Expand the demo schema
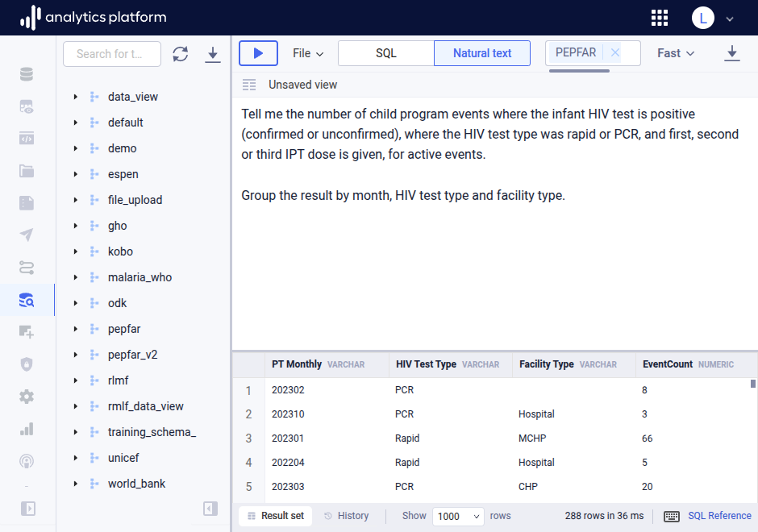 (76, 148)
